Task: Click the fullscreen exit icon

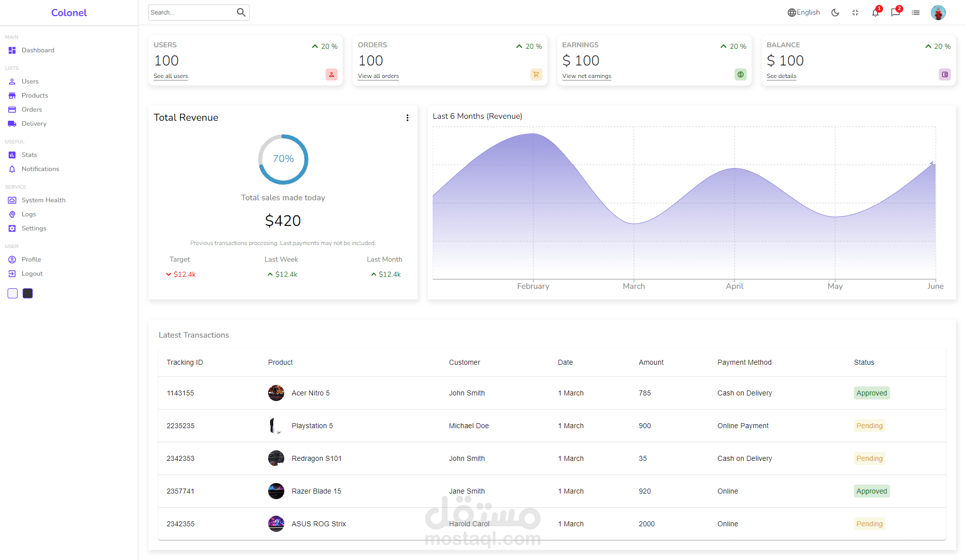Action: click(855, 13)
